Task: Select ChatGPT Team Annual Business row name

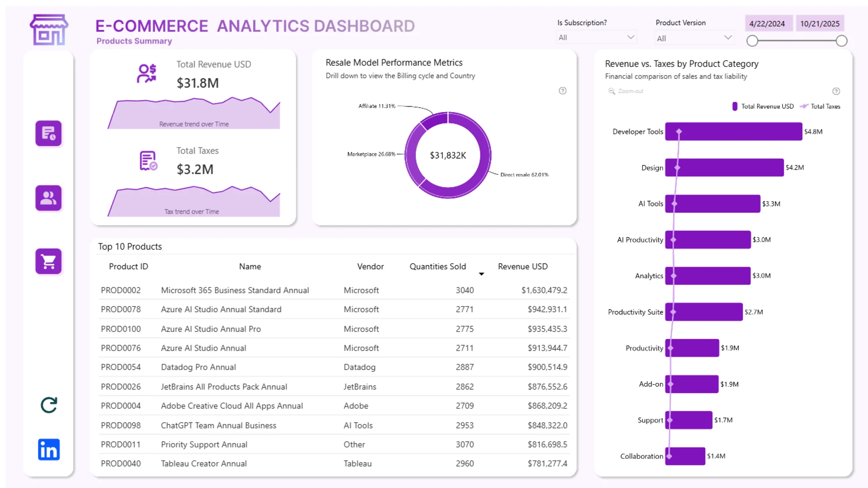Action: [218, 426]
